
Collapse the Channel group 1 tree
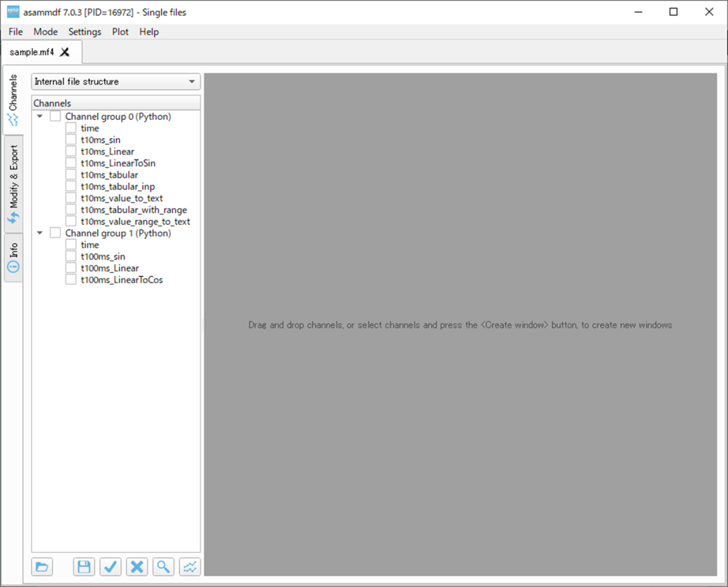(x=40, y=233)
